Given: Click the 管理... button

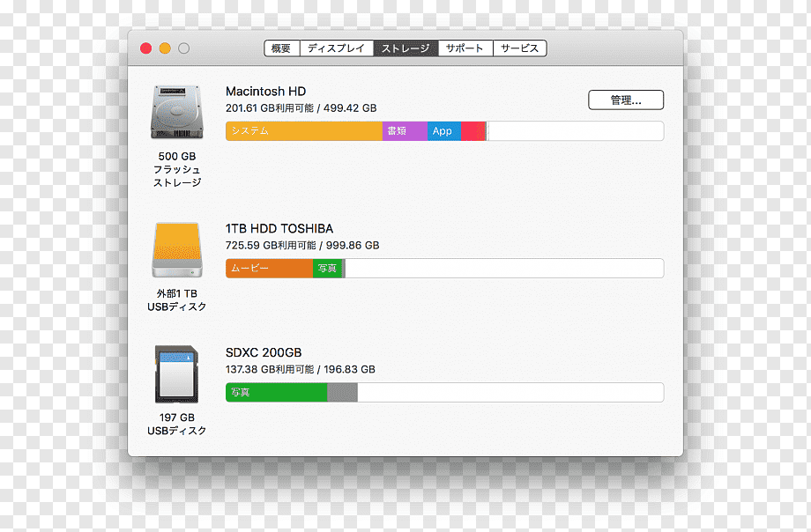Looking at the screenshot, I should point(626,100).
